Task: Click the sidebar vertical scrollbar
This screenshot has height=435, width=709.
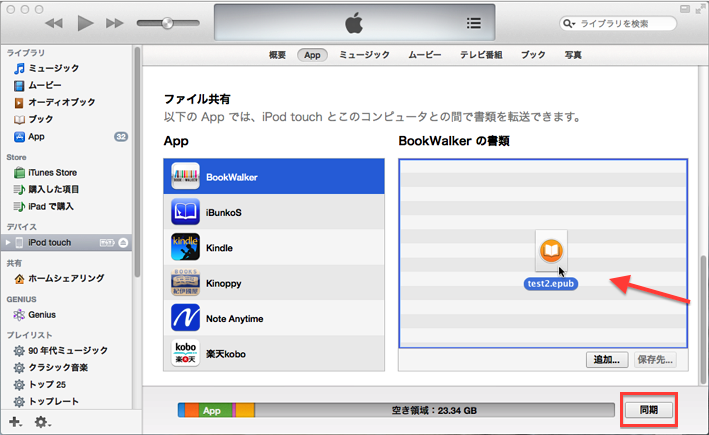Action: 137,162
